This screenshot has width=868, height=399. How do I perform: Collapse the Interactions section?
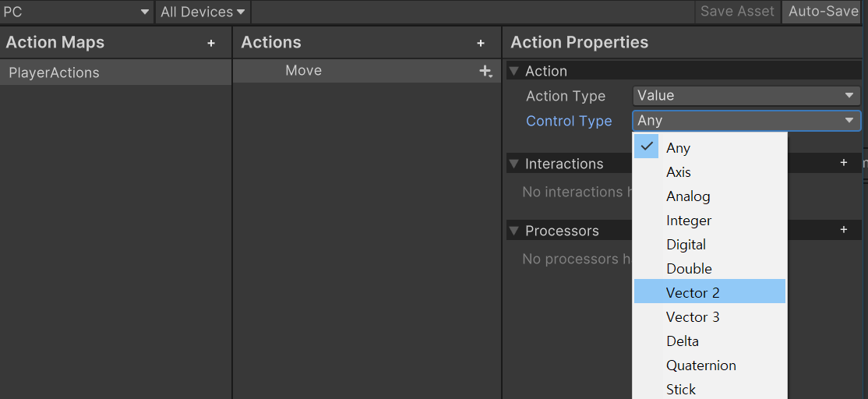514,164
